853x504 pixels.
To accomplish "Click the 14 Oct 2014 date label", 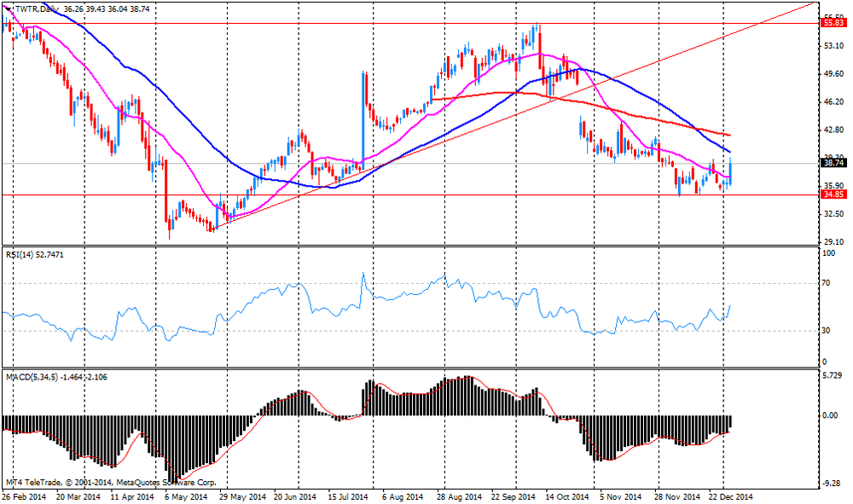I will click(567, 496).
